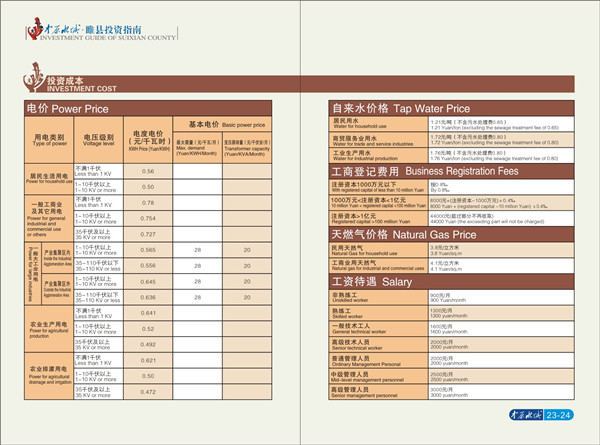The image size is (600, 445).
Task: Select the Natural Gas Price section header
Action: [451, 234]
